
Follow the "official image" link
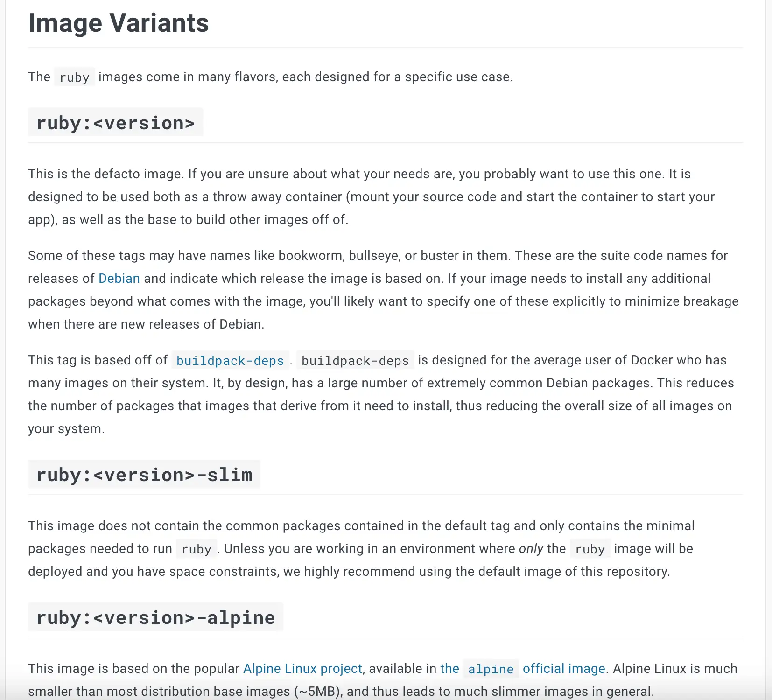[x=563, y=669]
